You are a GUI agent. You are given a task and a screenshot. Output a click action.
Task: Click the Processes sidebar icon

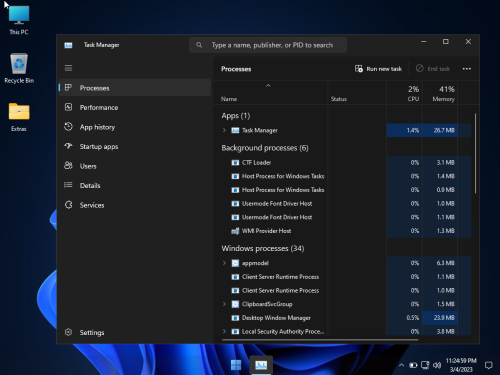pos(68,88)
